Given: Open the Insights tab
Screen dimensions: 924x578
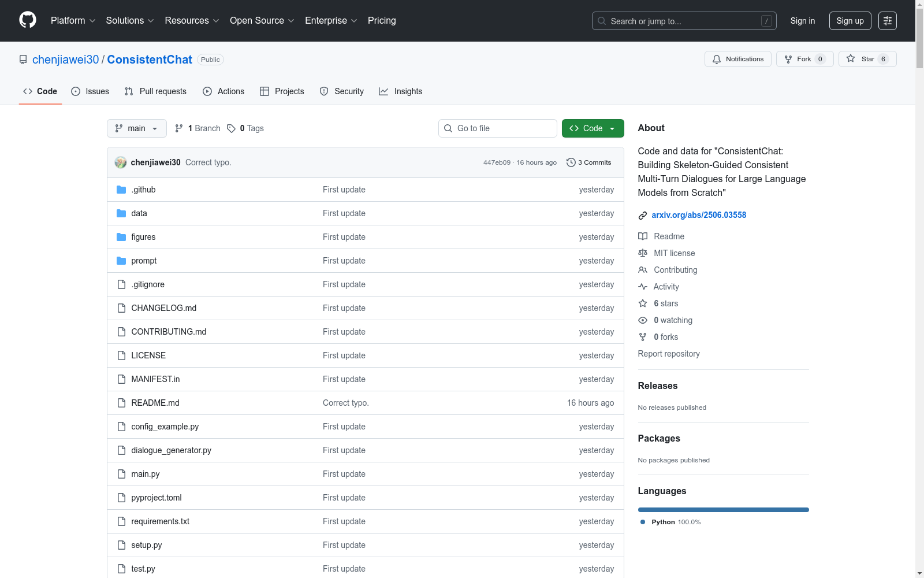Looking at the screenshot, I should click(x=401, y=91).
